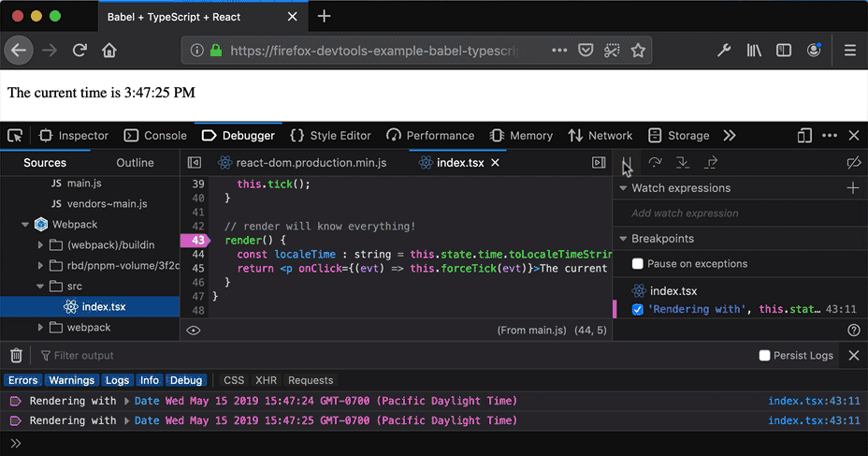Open the debugger shortcuts help icon
Viewport: 868px width, 456px height.
point(854,331)
